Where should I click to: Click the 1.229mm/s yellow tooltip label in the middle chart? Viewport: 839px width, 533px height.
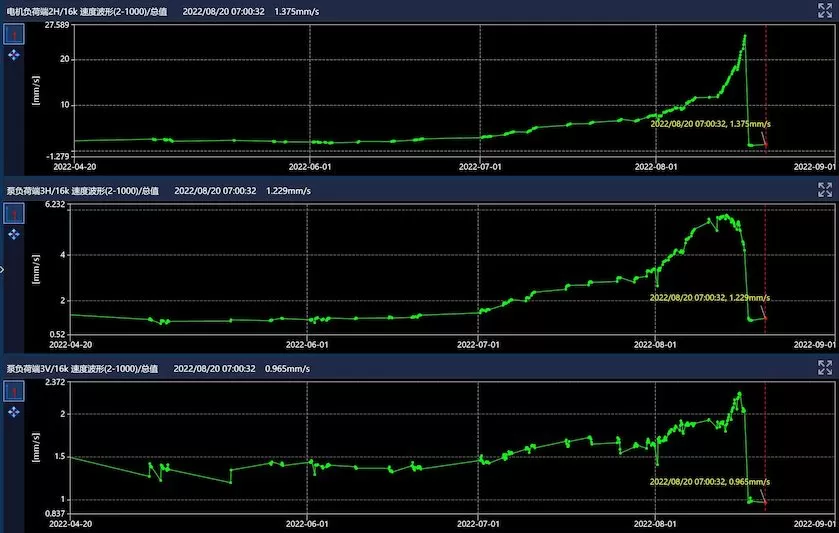pyautogui.click(x=709, y=297)
